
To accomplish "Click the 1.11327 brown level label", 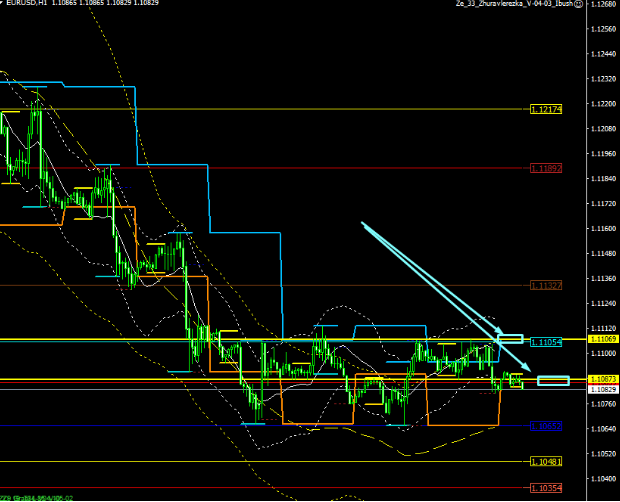I will (x=546, y=285).
